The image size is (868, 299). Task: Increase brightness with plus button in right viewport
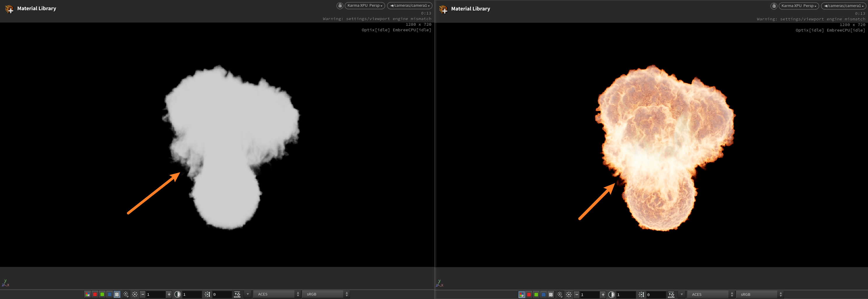pyautogui.click(x=603, y=295)
